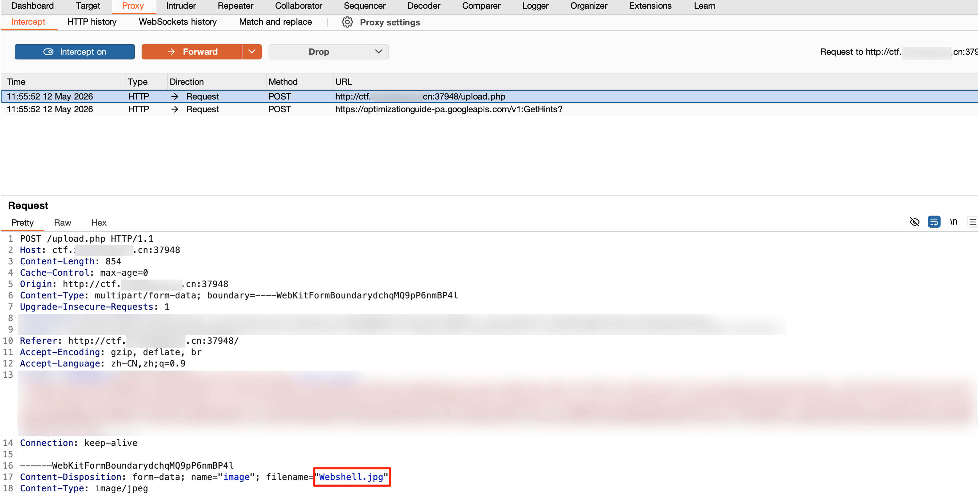Open the Sequencer tab

pos(364,6)
